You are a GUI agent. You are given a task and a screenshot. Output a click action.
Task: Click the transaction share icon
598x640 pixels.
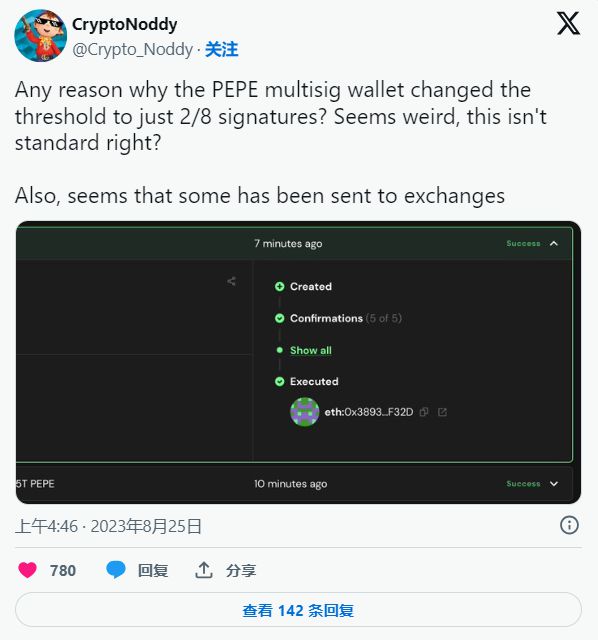pos(231,281)
